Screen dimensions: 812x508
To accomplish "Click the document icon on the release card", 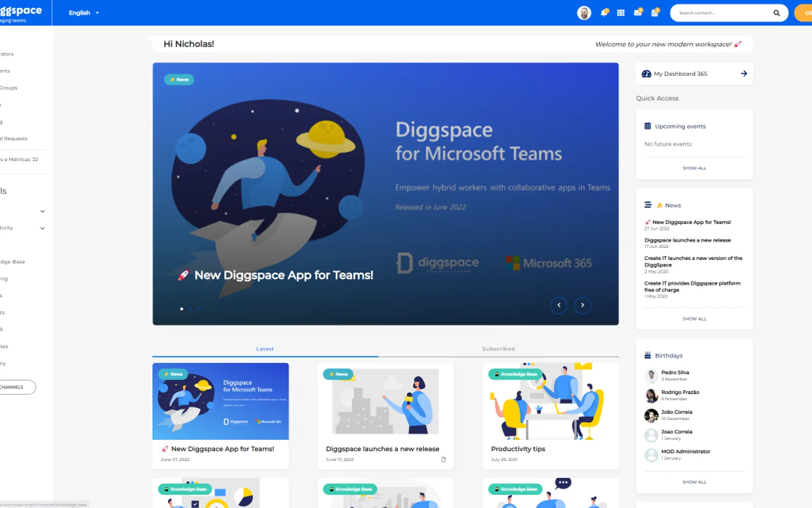I will click(444, 460).
